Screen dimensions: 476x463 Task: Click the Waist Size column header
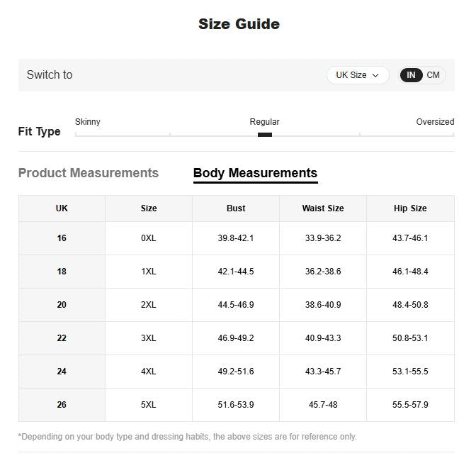coord(323,208)
